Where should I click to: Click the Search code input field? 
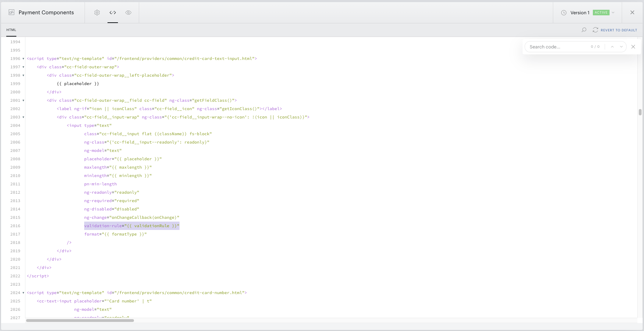[558, 47]
